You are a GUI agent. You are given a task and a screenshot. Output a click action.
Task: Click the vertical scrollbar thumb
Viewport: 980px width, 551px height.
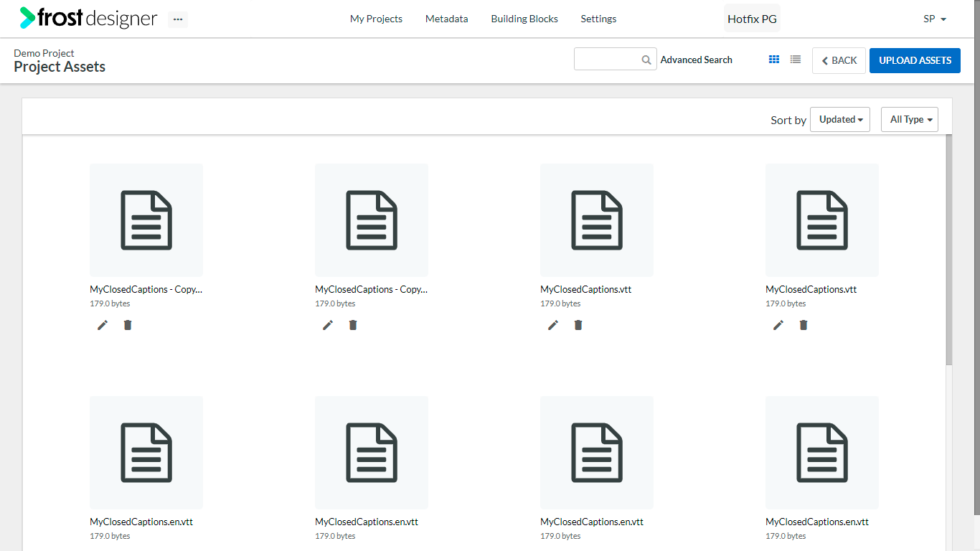click(x=949, y=250)
